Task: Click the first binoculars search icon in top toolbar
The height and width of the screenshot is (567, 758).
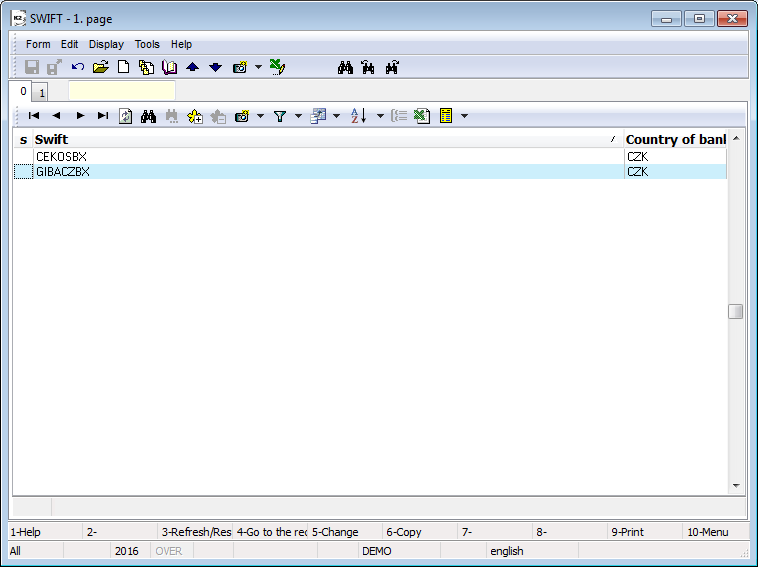Action: [345, 68]
